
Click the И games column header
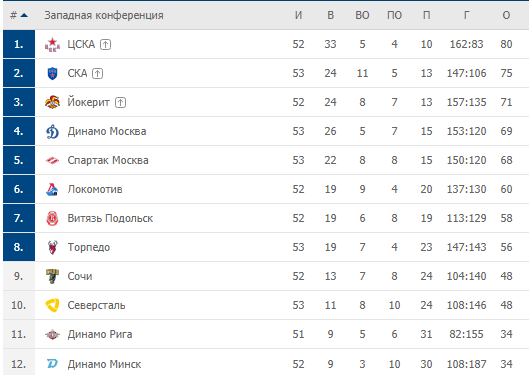pos(298,15)
